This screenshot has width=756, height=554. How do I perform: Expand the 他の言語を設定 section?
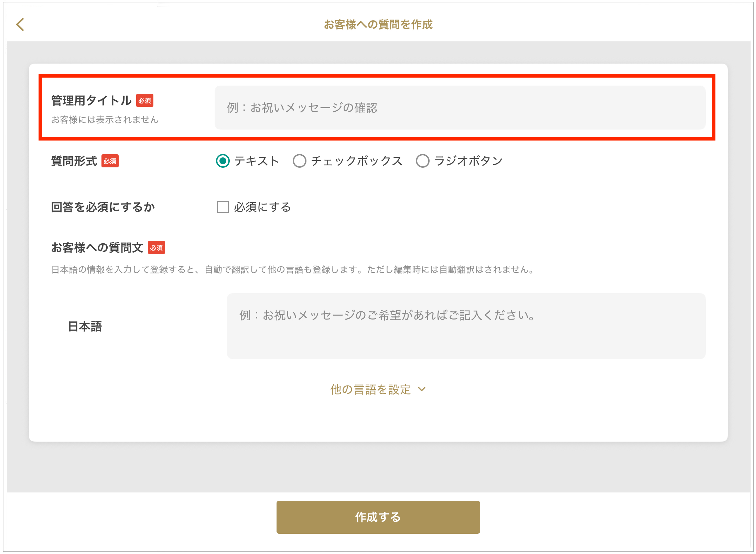point(371,389)
